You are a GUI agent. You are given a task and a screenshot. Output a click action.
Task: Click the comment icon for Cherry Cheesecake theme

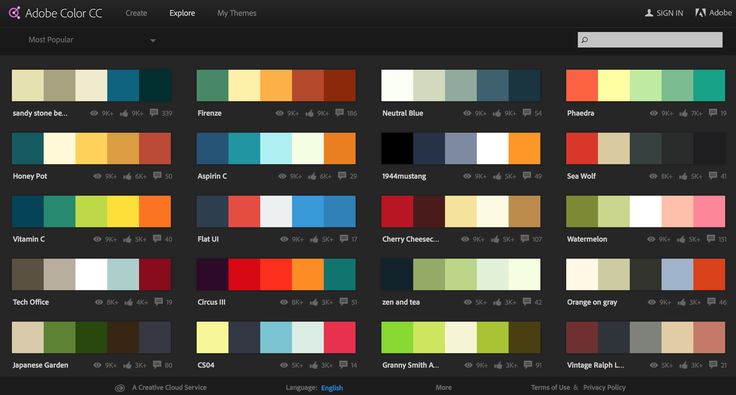click(x=525, y=238)
